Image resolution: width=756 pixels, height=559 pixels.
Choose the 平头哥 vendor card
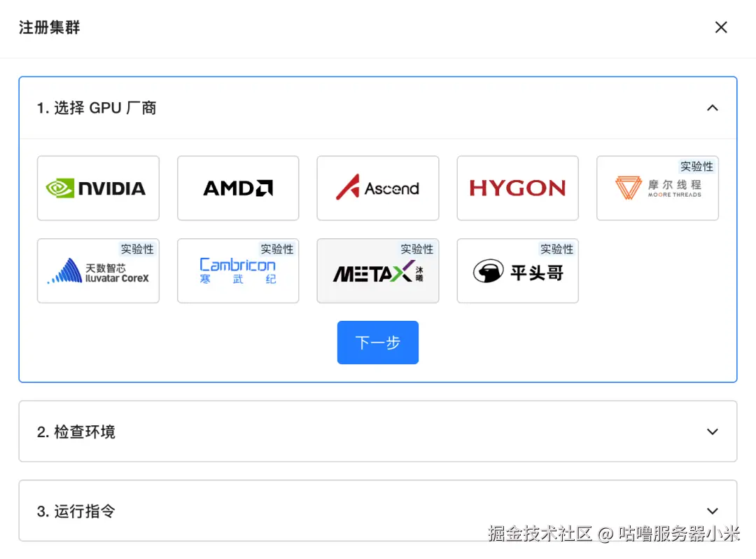tap(518, 270)
